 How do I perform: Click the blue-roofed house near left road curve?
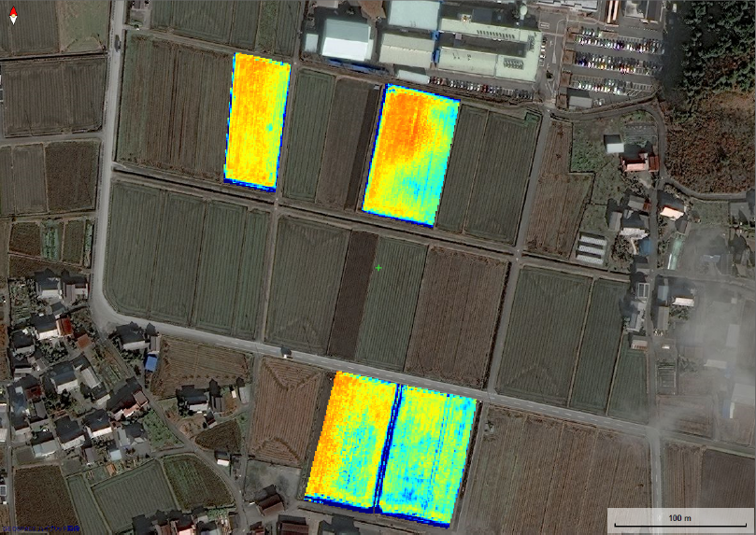(151, 362)
